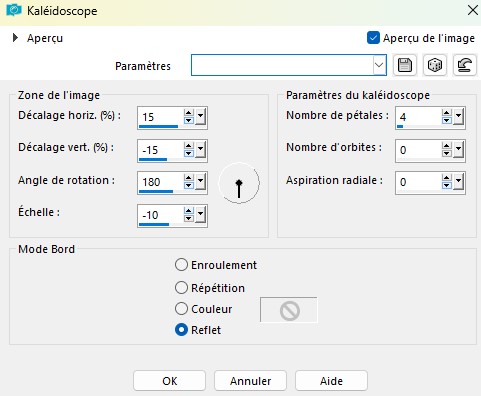The height and width of the screenshot is (396, 481).
Task: Open help with the Aide button
Action: (x=331, y=381)
